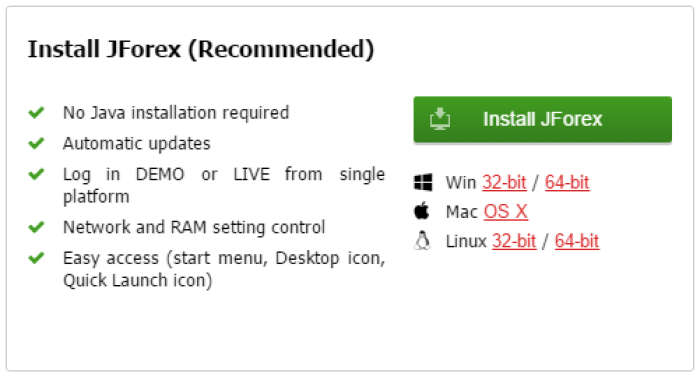The height and width of the screenshot is (380, 700).
Task: Click checkmark beside Automatic updates
Action: point(36,143)
